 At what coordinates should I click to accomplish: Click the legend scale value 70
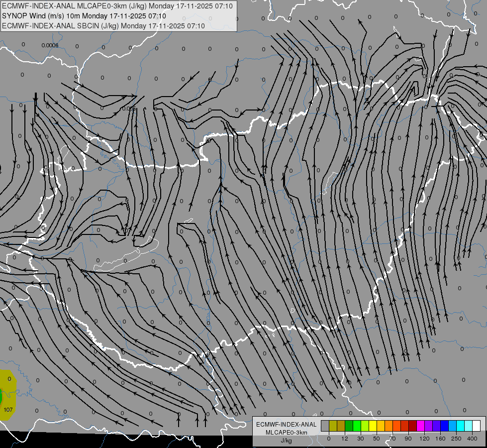pos(392,439)
